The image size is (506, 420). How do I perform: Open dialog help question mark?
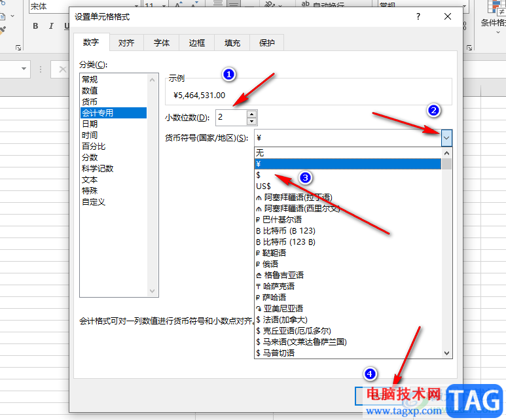418,16
